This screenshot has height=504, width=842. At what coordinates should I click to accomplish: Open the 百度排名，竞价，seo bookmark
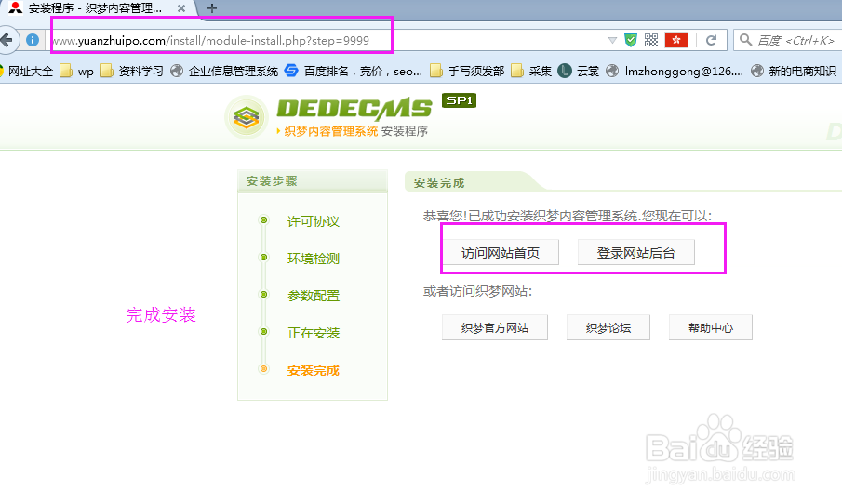pyautogui.click(x=354, y=72)
